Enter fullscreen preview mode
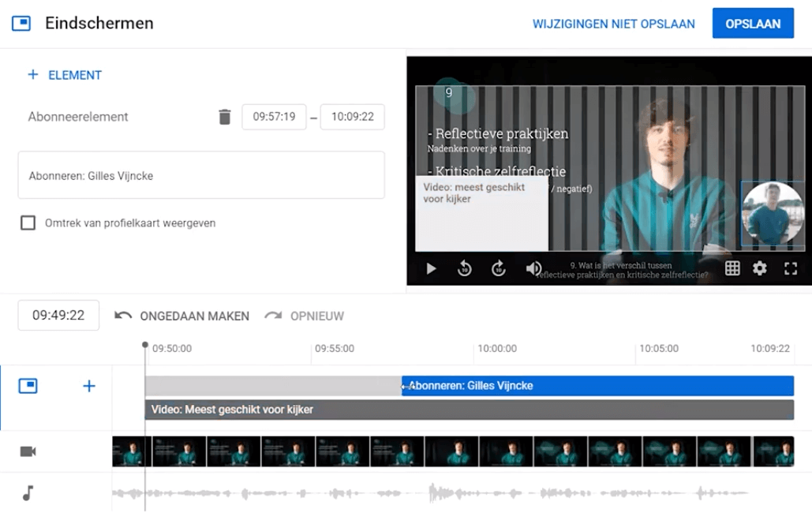Screen dimensions: 812x513 point(790,268)
